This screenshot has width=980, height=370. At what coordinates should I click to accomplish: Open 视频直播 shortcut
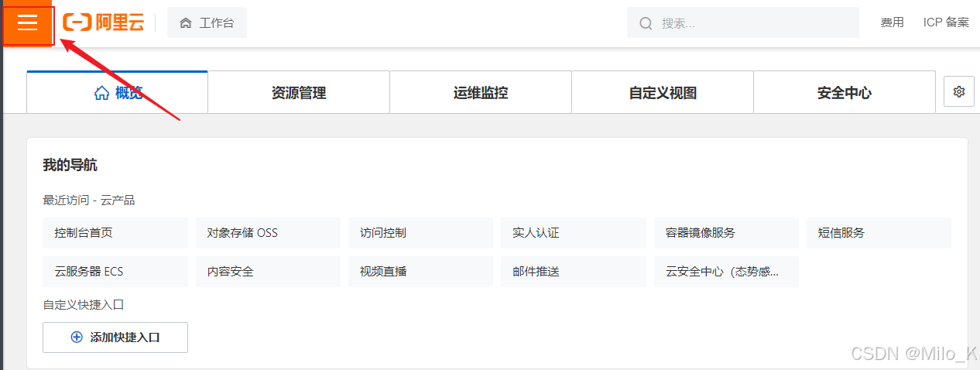[x=420, y=272]
